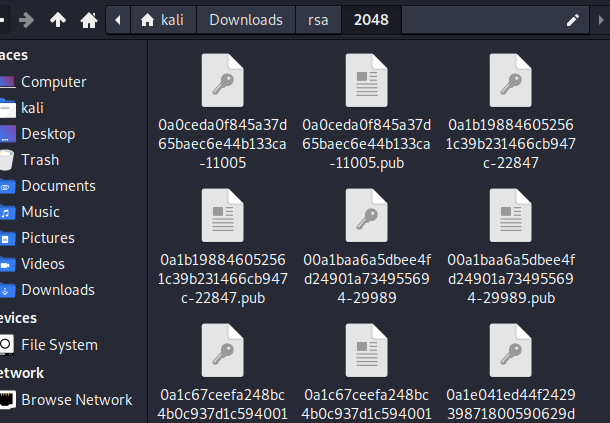Navigate up to the parent folder
This screenshot has height=423, width=610.
coord(58,20)
